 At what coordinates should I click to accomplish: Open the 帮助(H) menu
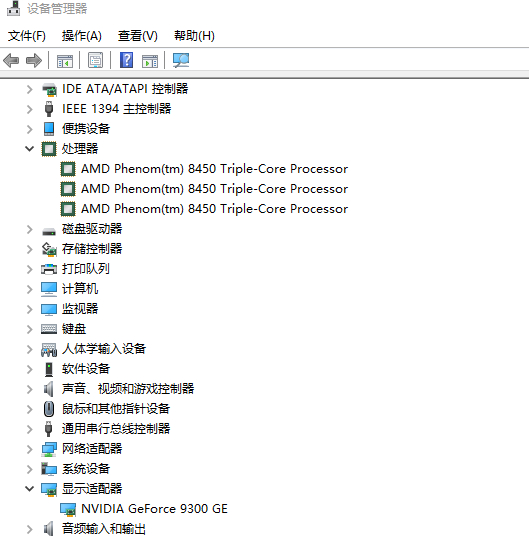(x=194, y=36)
